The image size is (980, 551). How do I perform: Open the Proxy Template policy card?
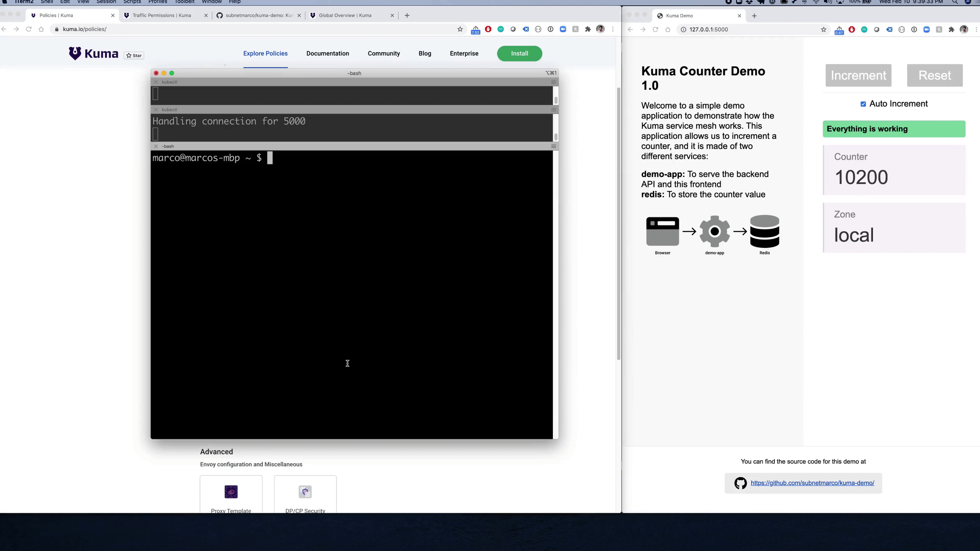[231, 494]
